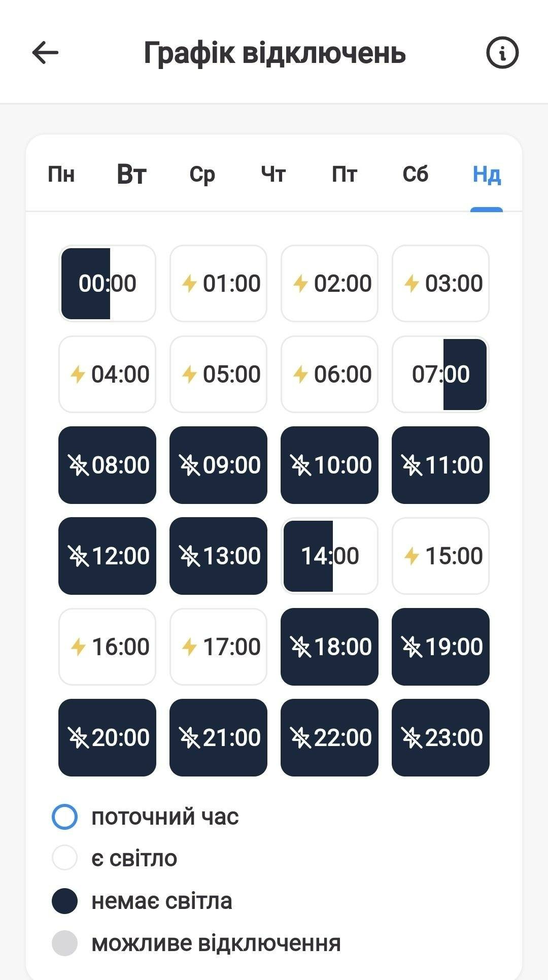Select the Нд tab

(x=487, y=174)
